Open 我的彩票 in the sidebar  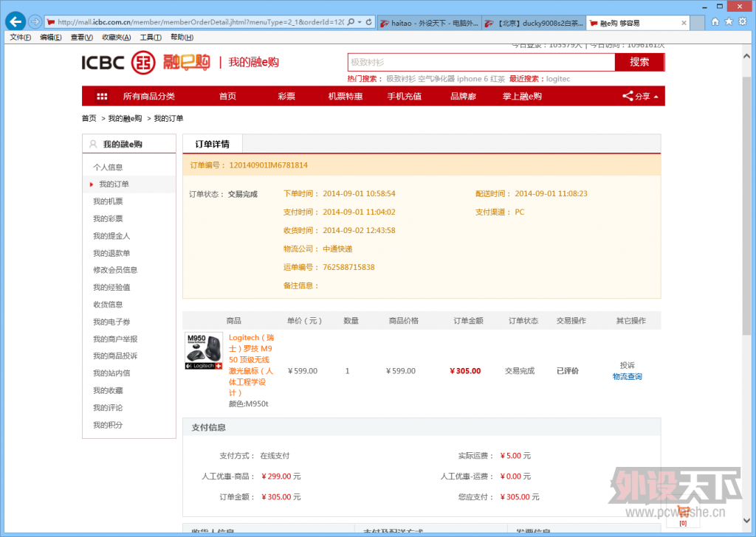pos(108,218)
